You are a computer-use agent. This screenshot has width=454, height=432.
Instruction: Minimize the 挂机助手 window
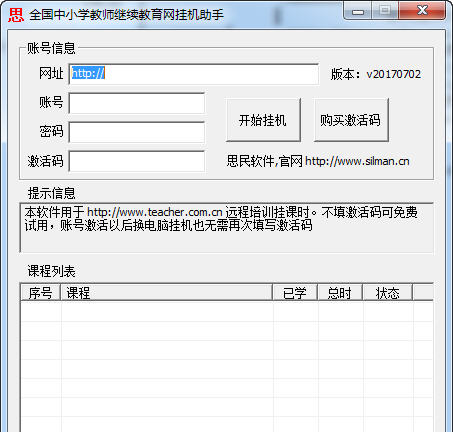coord(358,11)
